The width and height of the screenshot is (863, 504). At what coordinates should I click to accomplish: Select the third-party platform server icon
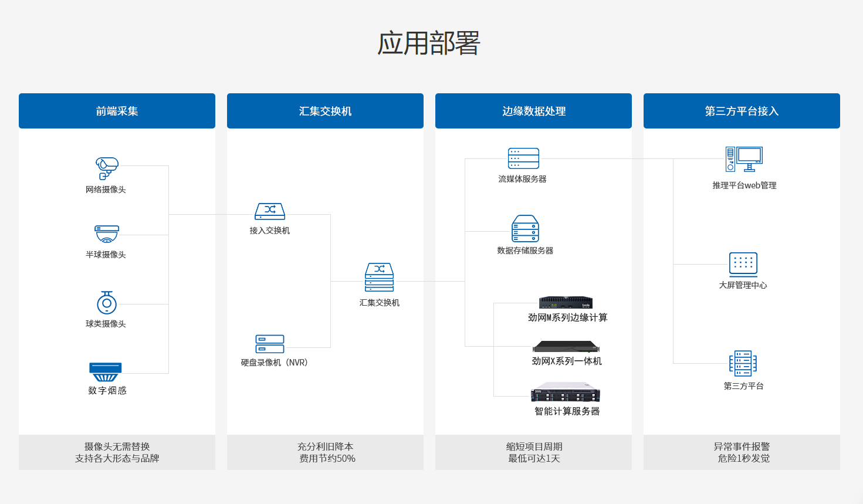[743, 364]
